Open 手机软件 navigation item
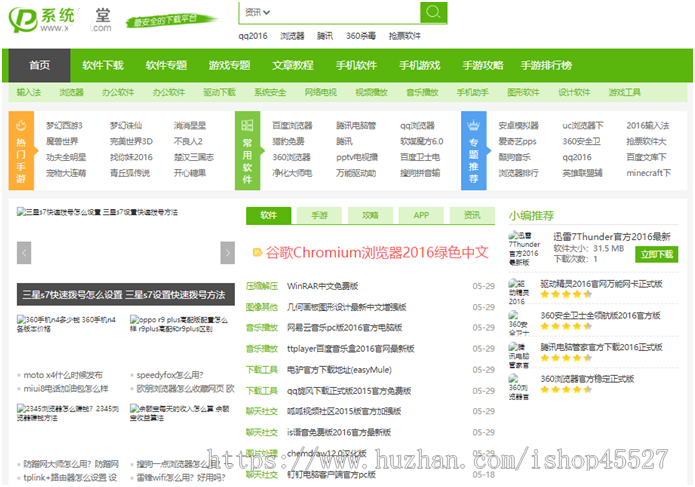Image resolution: width=695 pixels, height=487 pixels. tap(356, 66)
